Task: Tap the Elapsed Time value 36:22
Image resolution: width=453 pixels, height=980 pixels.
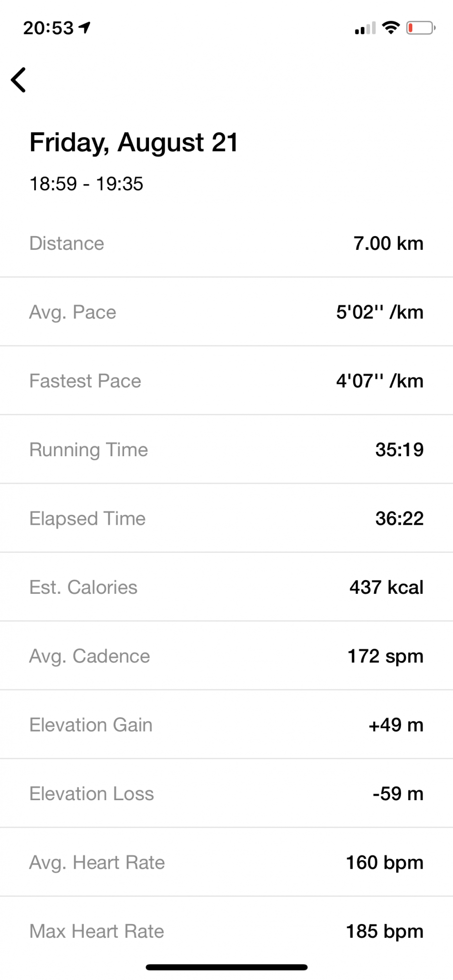Action: point(399,518)
